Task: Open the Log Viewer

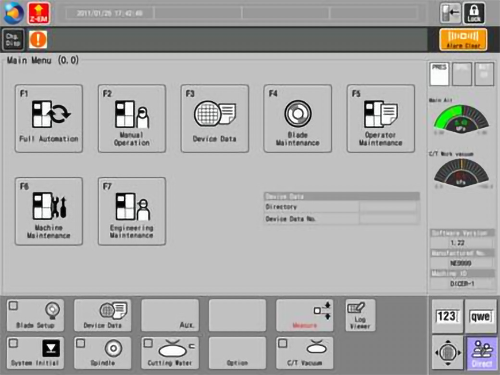Action: point(360,315)
